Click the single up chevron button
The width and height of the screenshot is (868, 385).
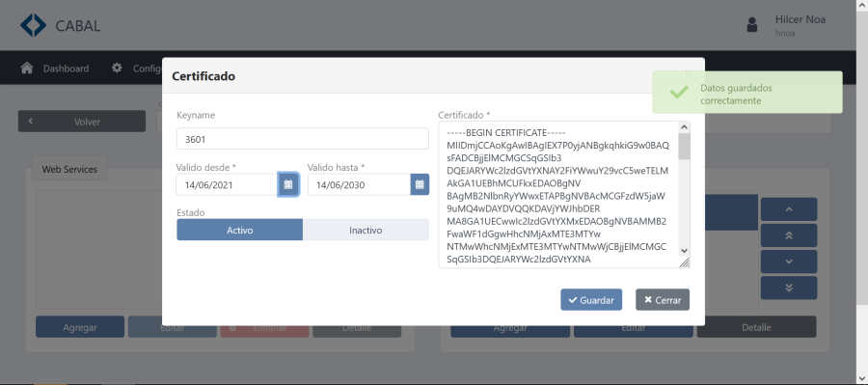coord(789,209)
